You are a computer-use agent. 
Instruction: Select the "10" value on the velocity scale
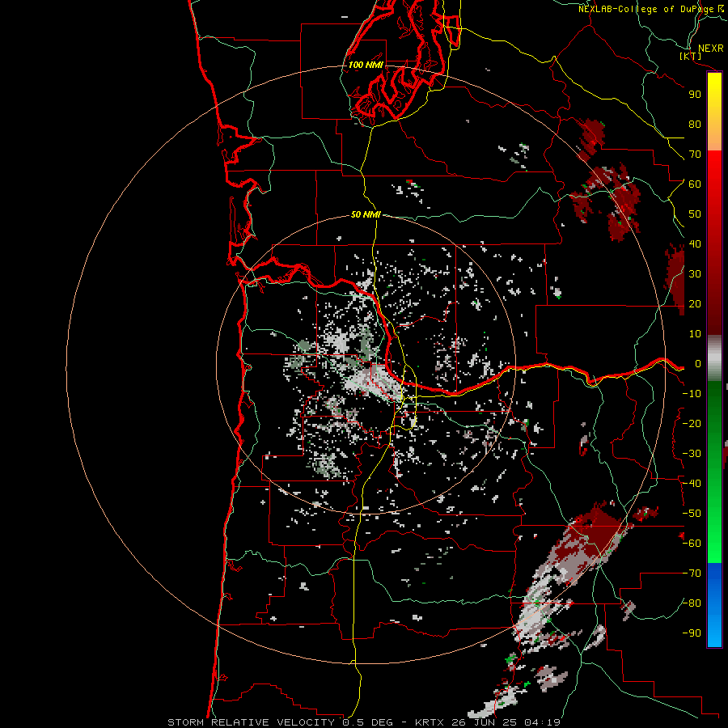(695, 334)
